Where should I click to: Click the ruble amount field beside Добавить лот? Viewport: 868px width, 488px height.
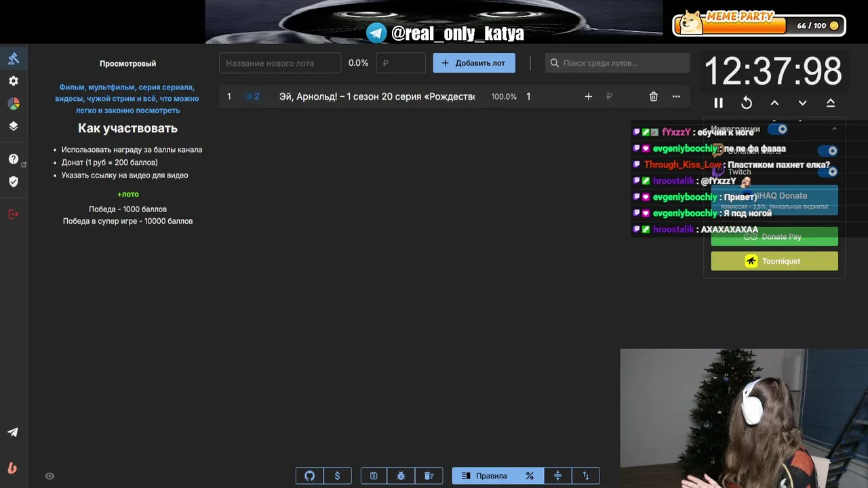pos(401,63)
